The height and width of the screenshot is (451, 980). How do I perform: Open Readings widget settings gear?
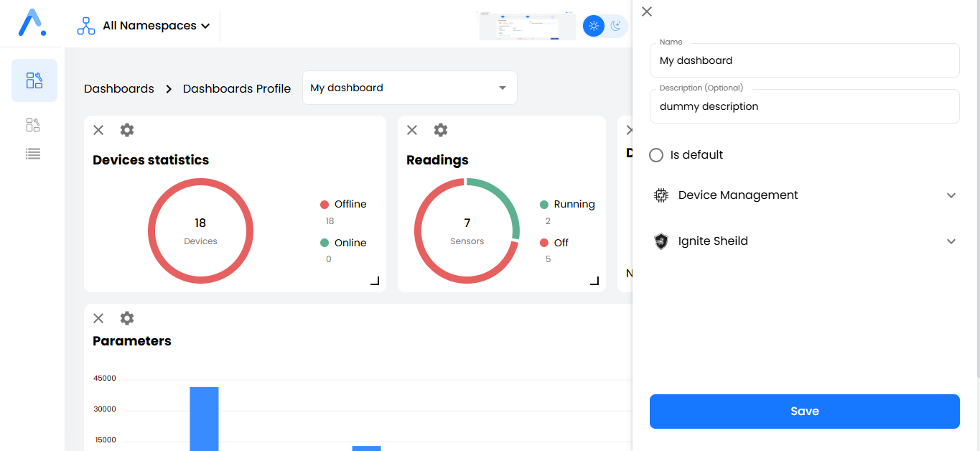440,130
